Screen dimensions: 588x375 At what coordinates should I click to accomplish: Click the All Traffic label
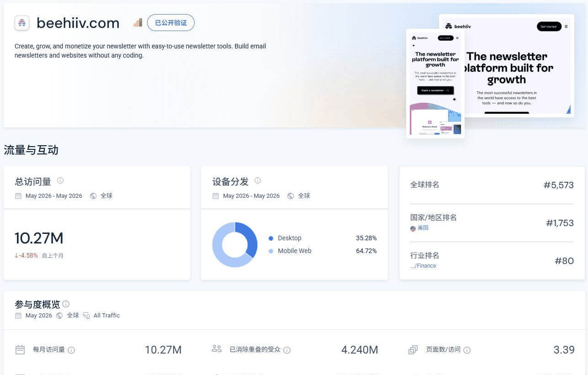(x=106, y=316)
